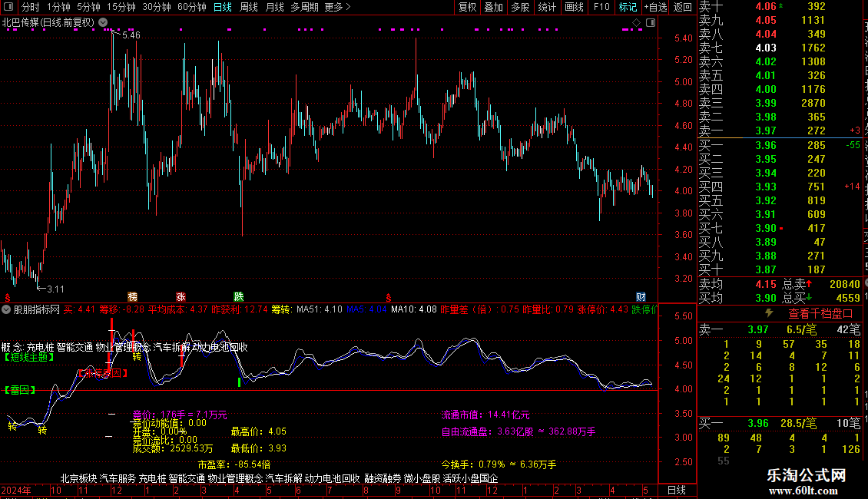Click the 返回 back button

(x=683, y=7)
